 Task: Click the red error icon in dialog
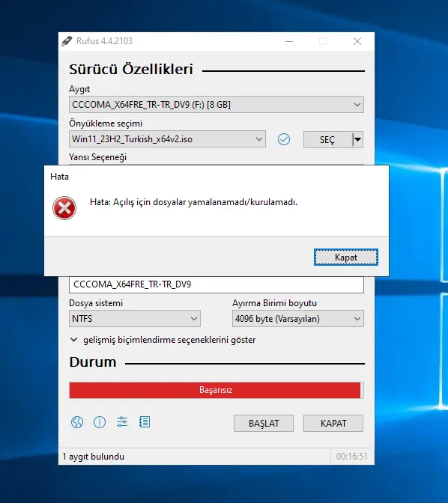(x=64, y=208)
